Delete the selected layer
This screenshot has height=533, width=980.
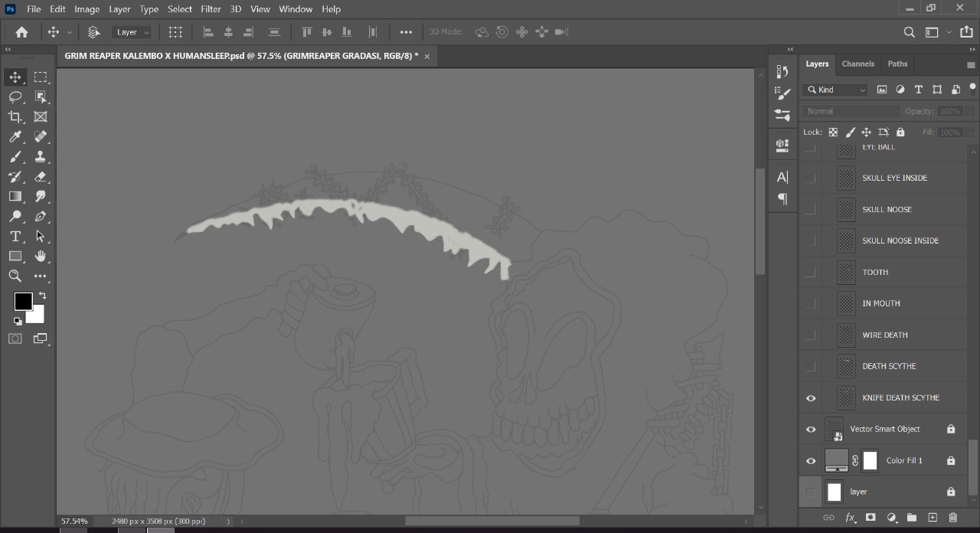coord(953,518)
